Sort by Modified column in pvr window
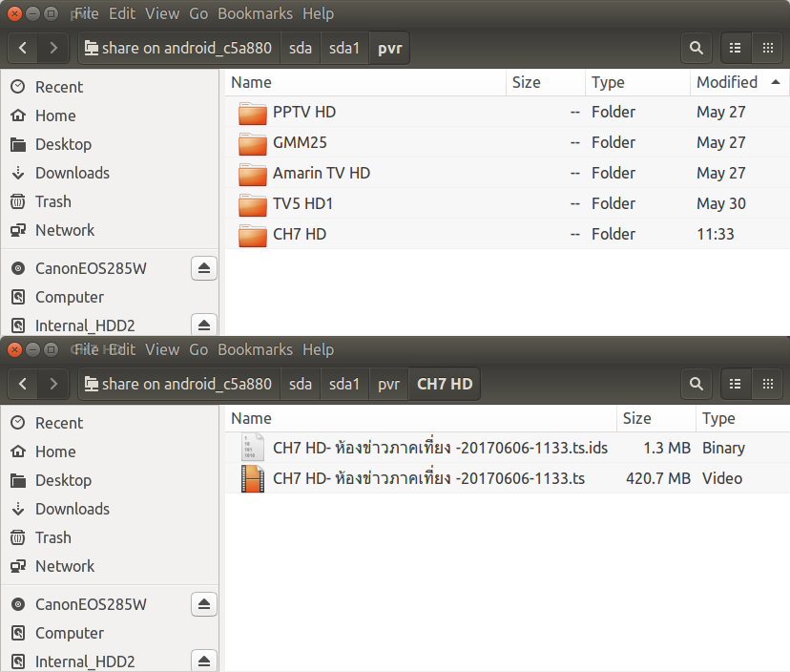The image size is (790, 672). (738, 82)
